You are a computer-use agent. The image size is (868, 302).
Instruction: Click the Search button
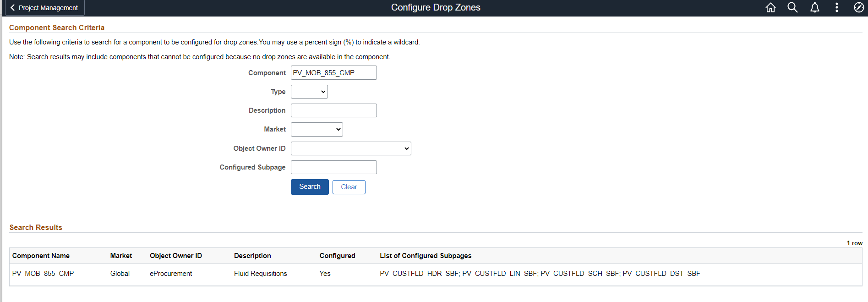coord(310,187)
